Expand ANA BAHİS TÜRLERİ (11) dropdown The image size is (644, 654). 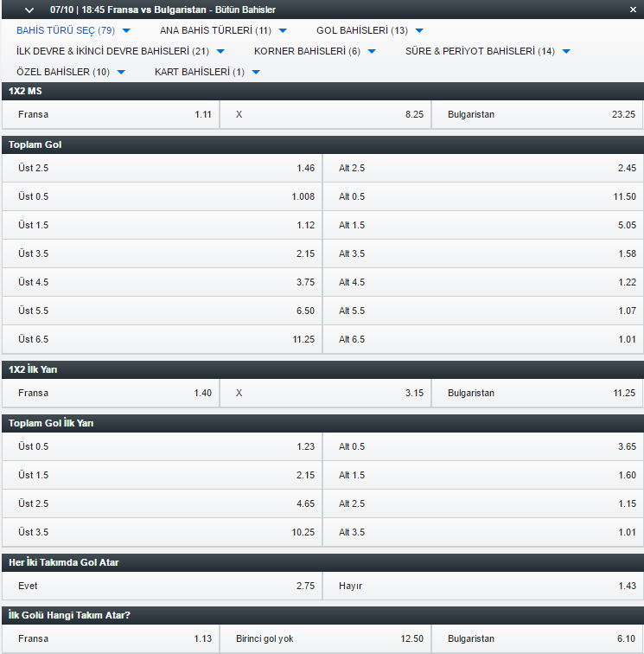pos(223,30)
